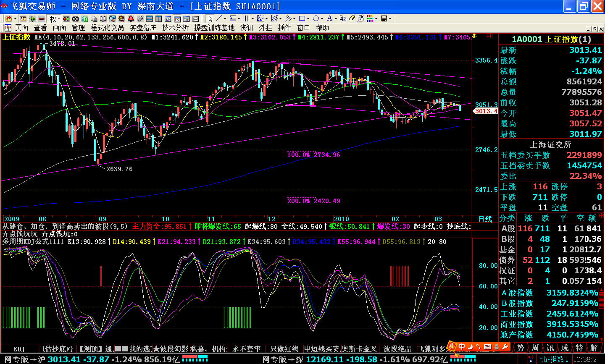Screen dimensions: 605x364
Task: Click the painter palette icon in toolbar
Action: 121,19
